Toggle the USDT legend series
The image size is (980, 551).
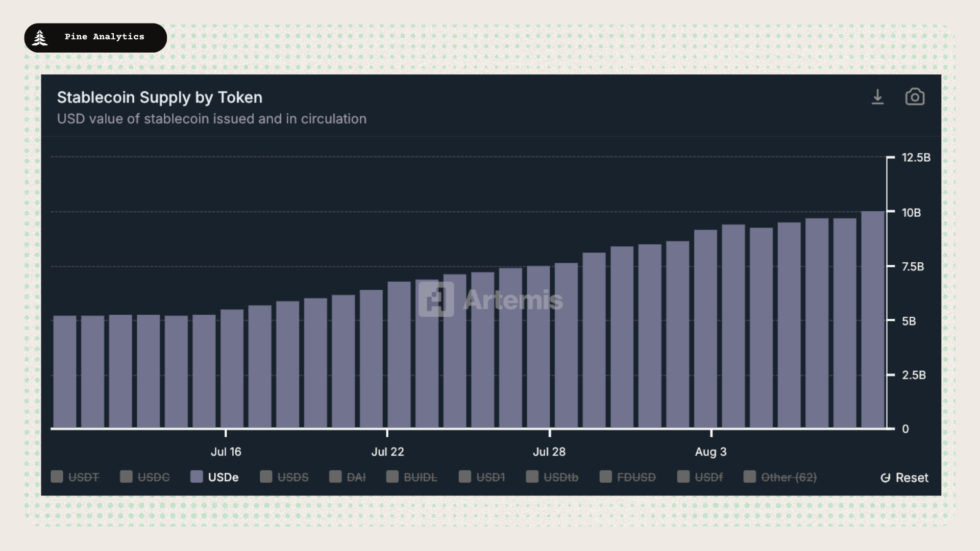pos(75,477)
